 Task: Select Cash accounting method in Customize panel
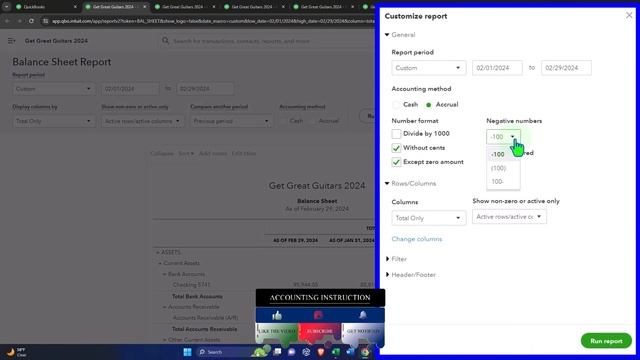(396, 105)
